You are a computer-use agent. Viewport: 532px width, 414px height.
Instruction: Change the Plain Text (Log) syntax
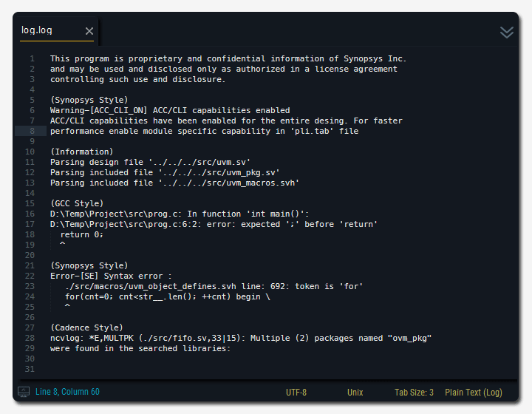tap(474, 393)
